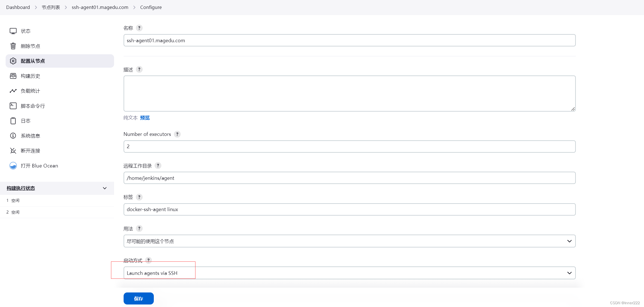The width and height of the screenshot is (644, 307).
Task: Click the 状态 monitor icon
Action: coord(13,31)
